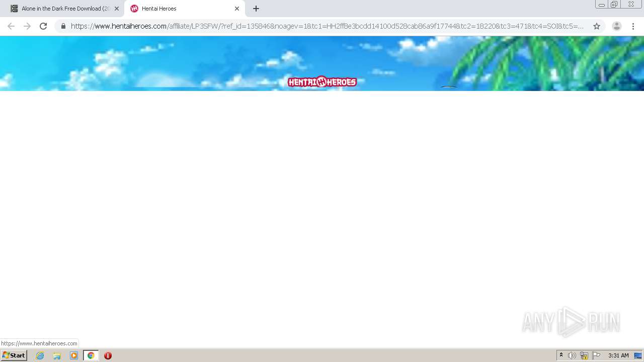Close the Alone in the Dark tab
Image resolution: width=644 pixels, height=362 pixels.
point(117,9)
